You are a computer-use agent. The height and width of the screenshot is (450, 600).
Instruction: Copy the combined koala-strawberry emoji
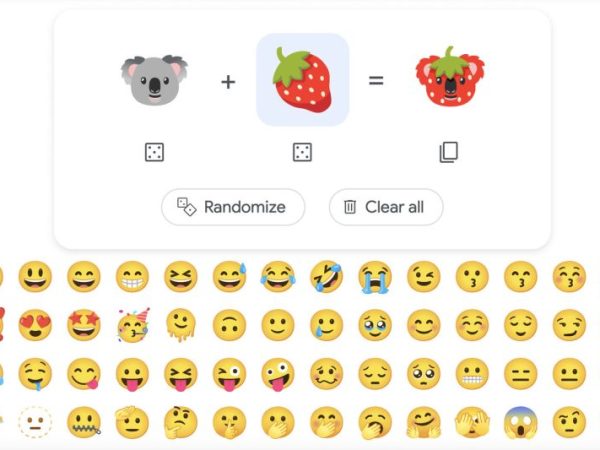(x=448, y=152)
